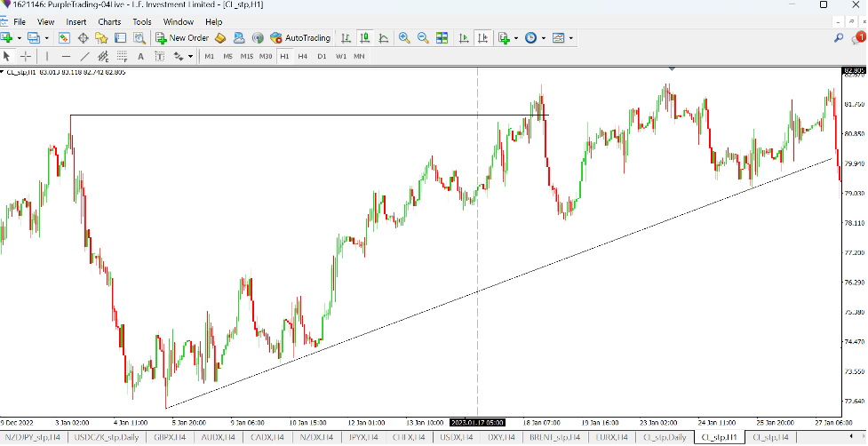Open the View menu
The width and height of the screenshot is (868, 446).
click(x=45, y=22)
